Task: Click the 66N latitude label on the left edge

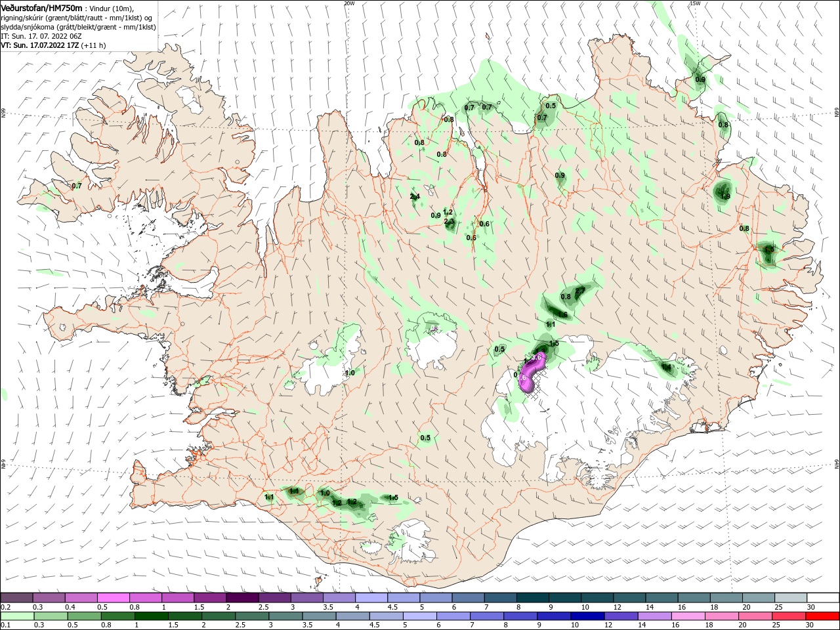Action: tap(3, 113)
